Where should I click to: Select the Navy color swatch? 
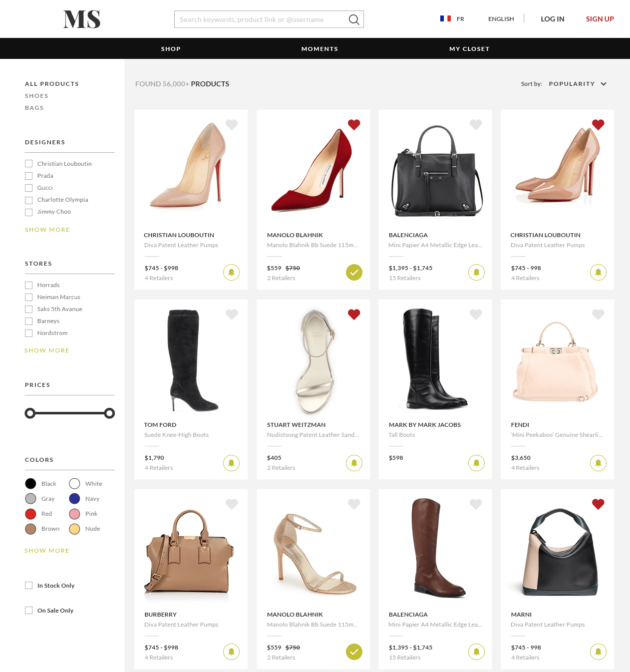[74, 499]
